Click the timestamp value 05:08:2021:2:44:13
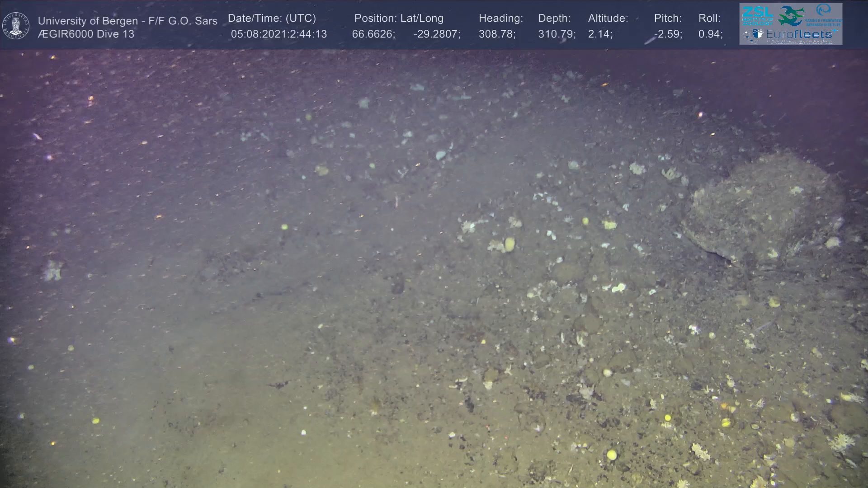The height and width of the screenshot is (488, 868). tap(278, 34)
